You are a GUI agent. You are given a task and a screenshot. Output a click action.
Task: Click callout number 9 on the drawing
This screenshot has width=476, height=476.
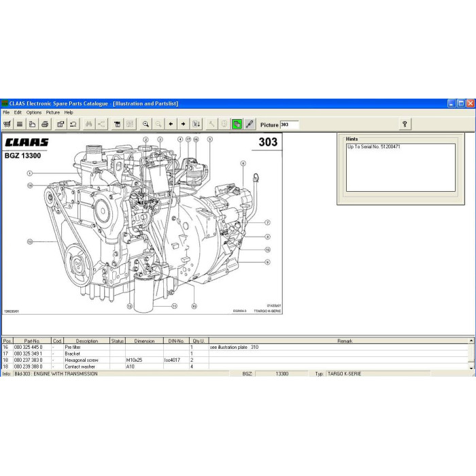(x=267, y=262)
